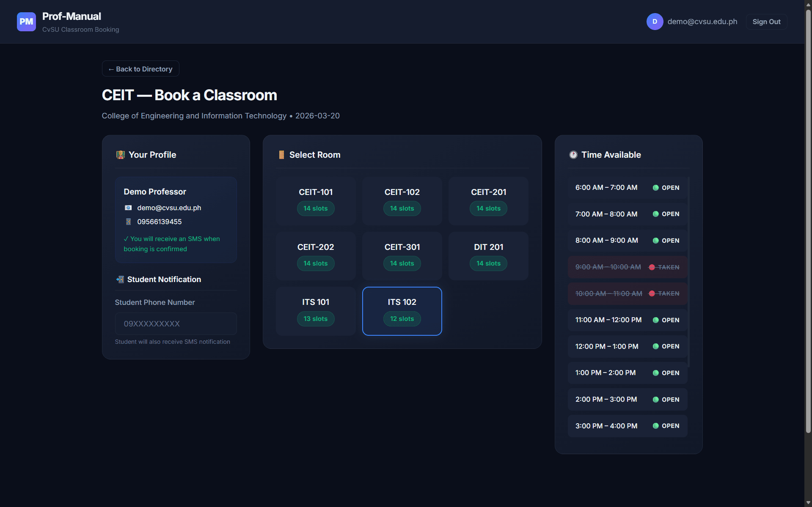Click the user avatar D icon
The image size is (812, 507).
click(654, 22)
